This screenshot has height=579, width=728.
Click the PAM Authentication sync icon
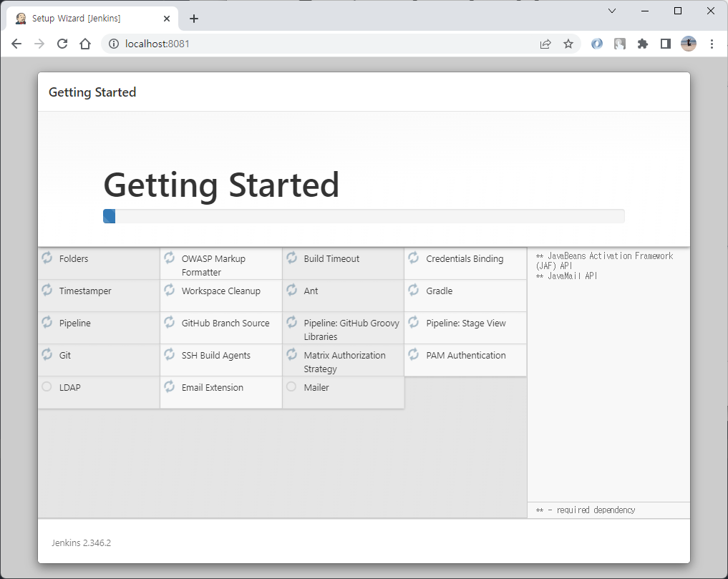pos(414,355)
